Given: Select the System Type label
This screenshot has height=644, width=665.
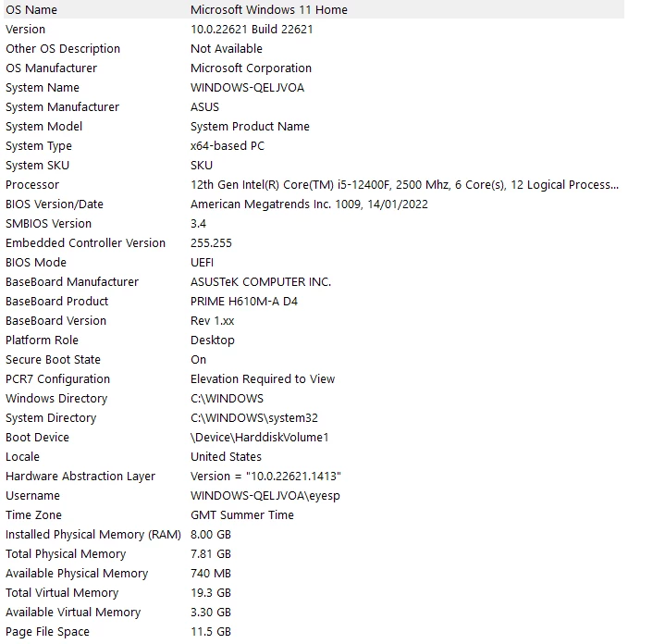Looking at the screenshot, I should tap(39, 146).
